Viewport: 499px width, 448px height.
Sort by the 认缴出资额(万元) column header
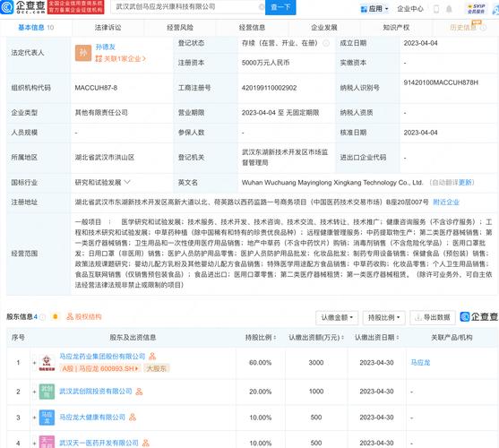tap(316, 338)
